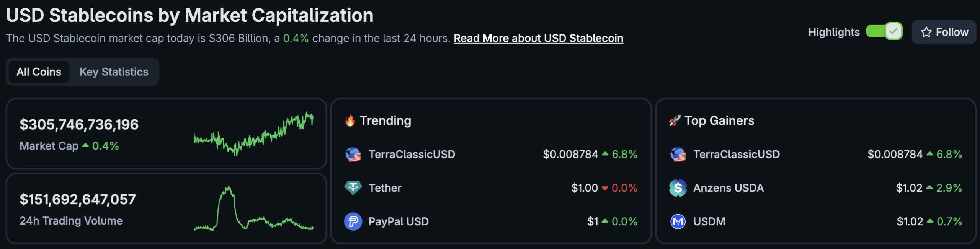Open Read More about USD Stablecoin
The image size is (980, 249).
538,38
